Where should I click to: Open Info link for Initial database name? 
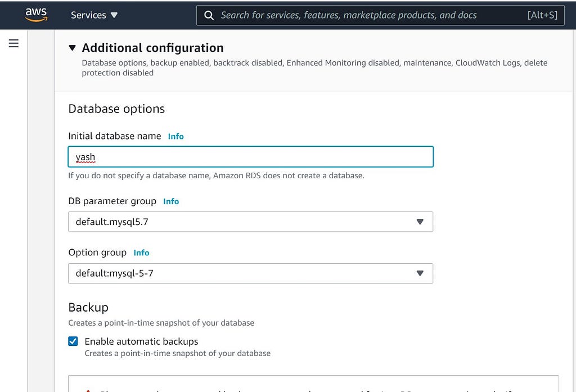tap(175, 136)
